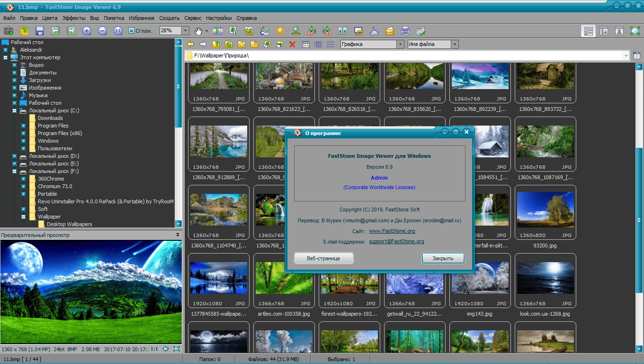The image size is (644, 364).
Task: Switch to single image preview layout
Action: pos(619,31)
